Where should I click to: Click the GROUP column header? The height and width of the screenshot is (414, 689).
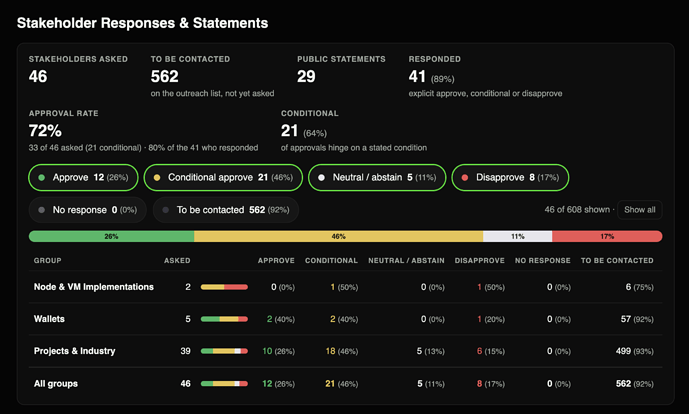coord(47,261)
